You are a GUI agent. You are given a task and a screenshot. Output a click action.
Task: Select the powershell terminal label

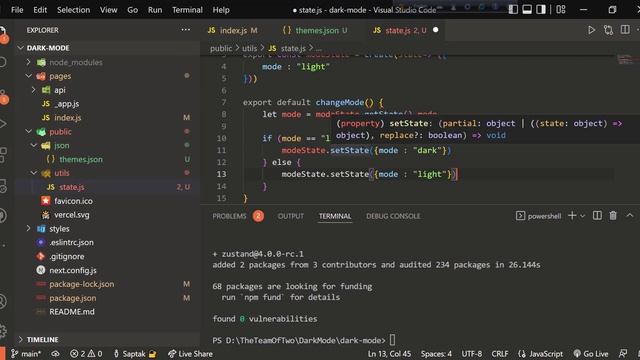click(x=539, y=216)
